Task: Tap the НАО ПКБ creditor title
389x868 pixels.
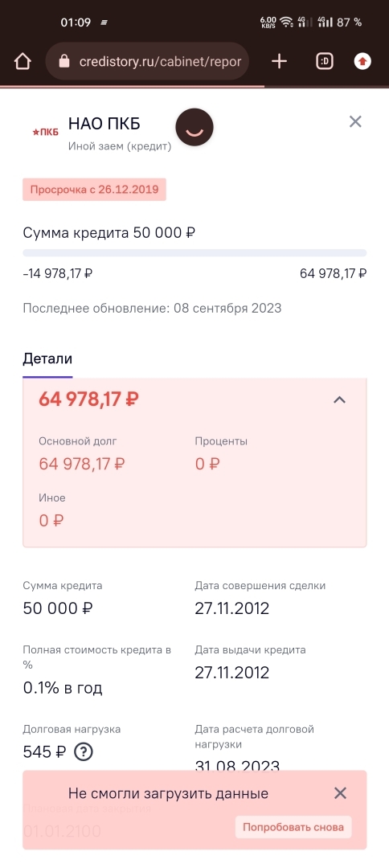Action: (104, 124)
